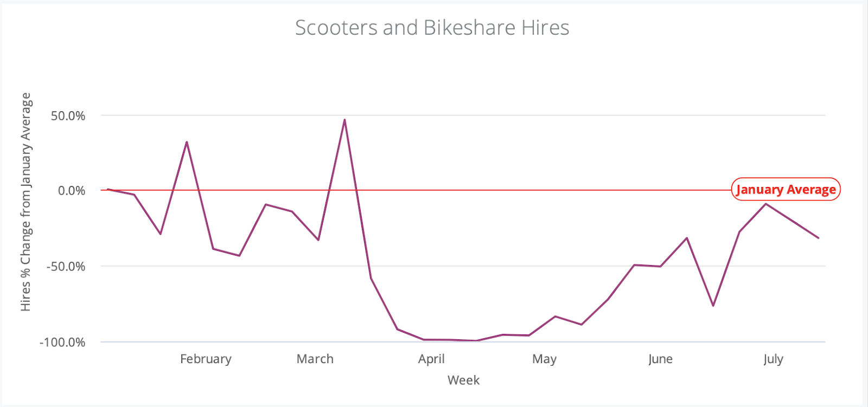Click the chart title Scooters and Bikeshare Hires

(x=432, y=28)
